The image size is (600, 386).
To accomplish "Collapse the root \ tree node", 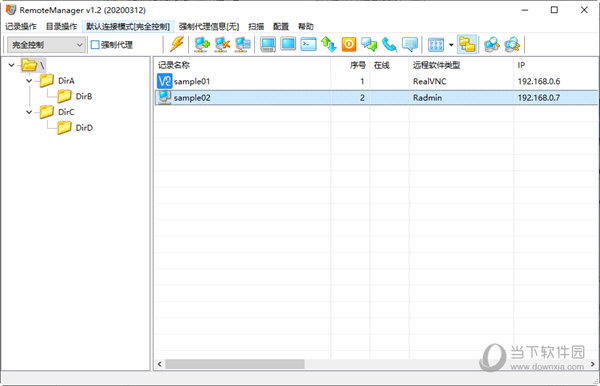I will pyautogui.click(x=12, y=65).
